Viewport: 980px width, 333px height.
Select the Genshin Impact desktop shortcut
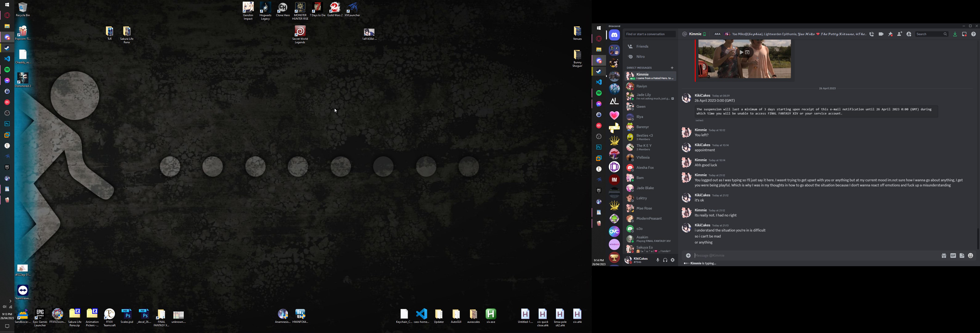point(248,11)
